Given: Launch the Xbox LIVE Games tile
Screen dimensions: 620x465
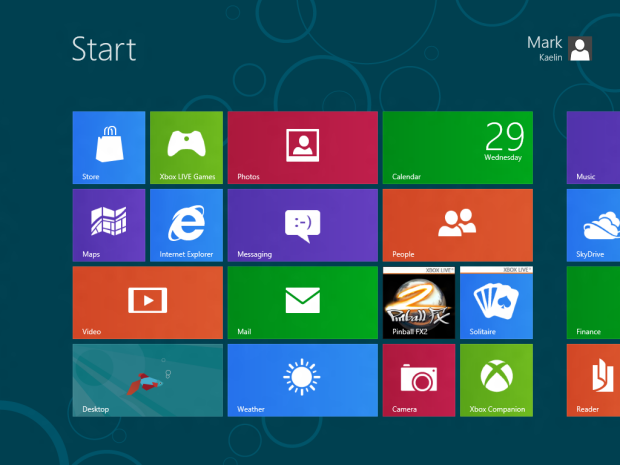Looking at the screenshot, I should coord(186,147).
